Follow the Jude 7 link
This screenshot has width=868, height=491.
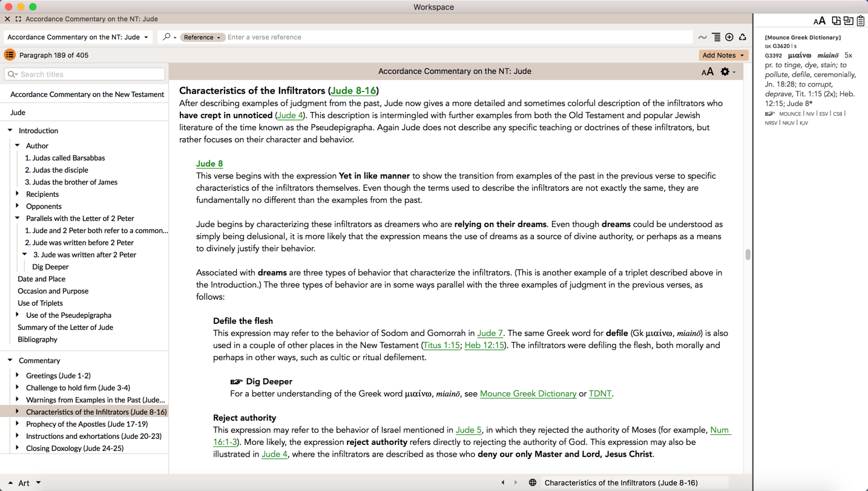[490, 333]
